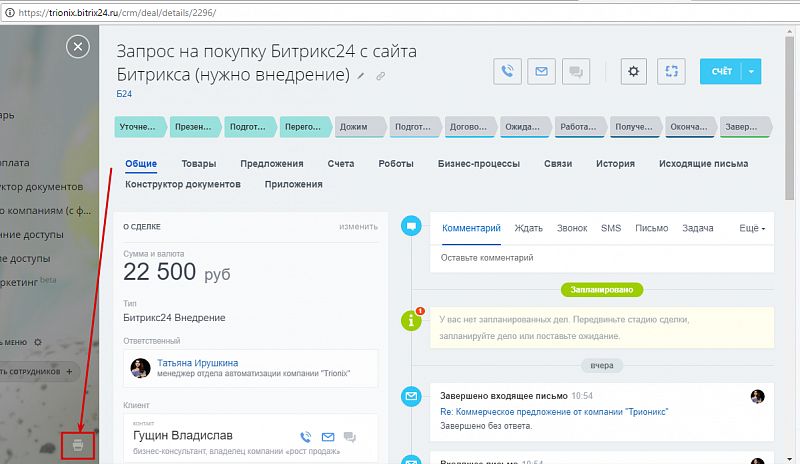
Task: Click the Запланировано green label
Action: pos(602,290)
